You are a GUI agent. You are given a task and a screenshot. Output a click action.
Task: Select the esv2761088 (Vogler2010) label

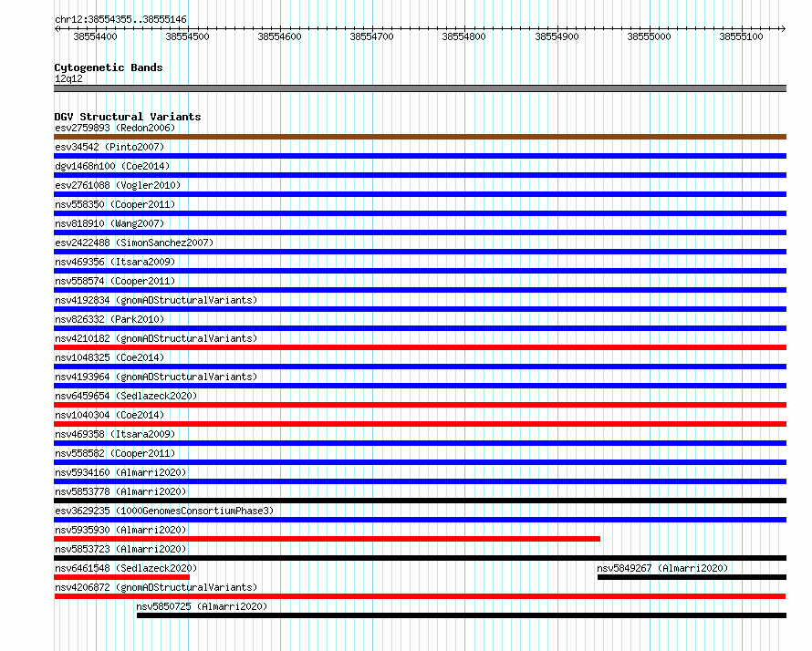pos(118,185)
